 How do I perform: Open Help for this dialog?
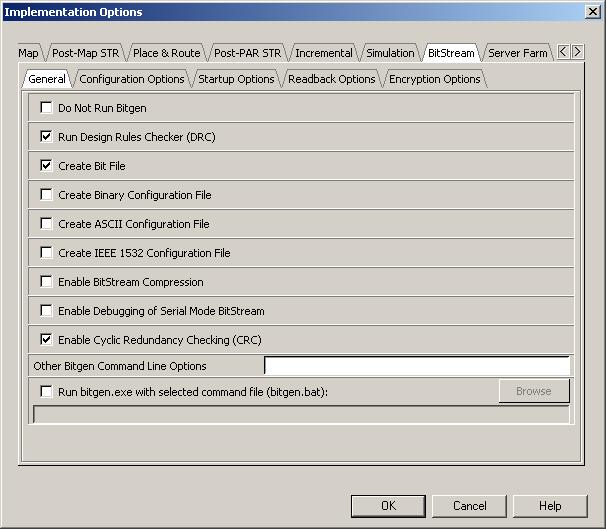[x=550, y=506]
